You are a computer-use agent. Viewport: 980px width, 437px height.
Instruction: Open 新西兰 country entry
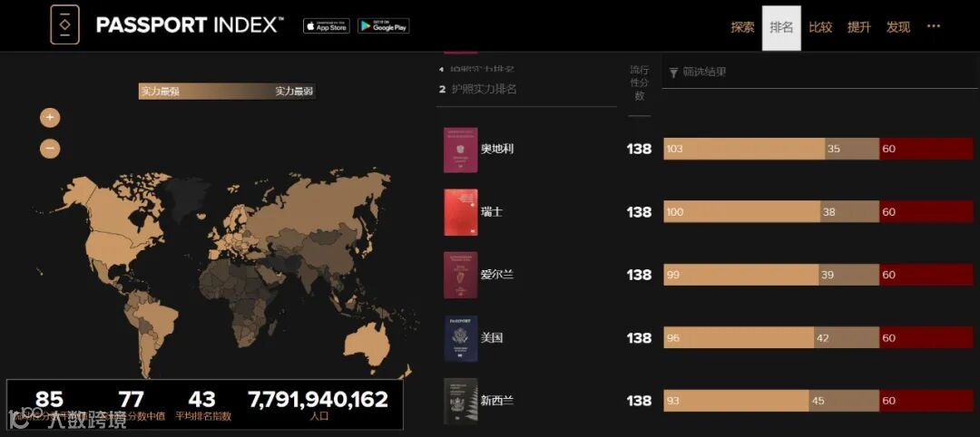click(497, 401)
